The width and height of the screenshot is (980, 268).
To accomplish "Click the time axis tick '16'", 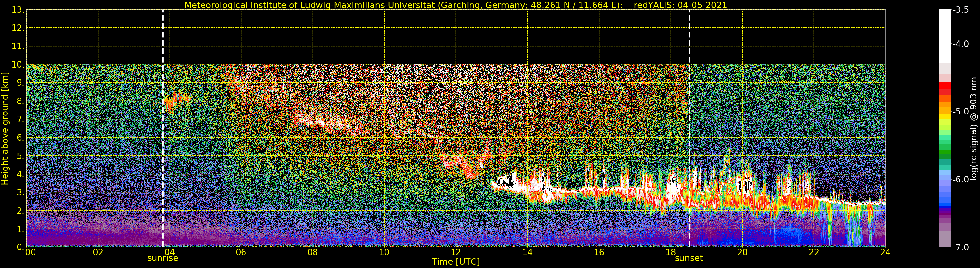I will [599, 252].
